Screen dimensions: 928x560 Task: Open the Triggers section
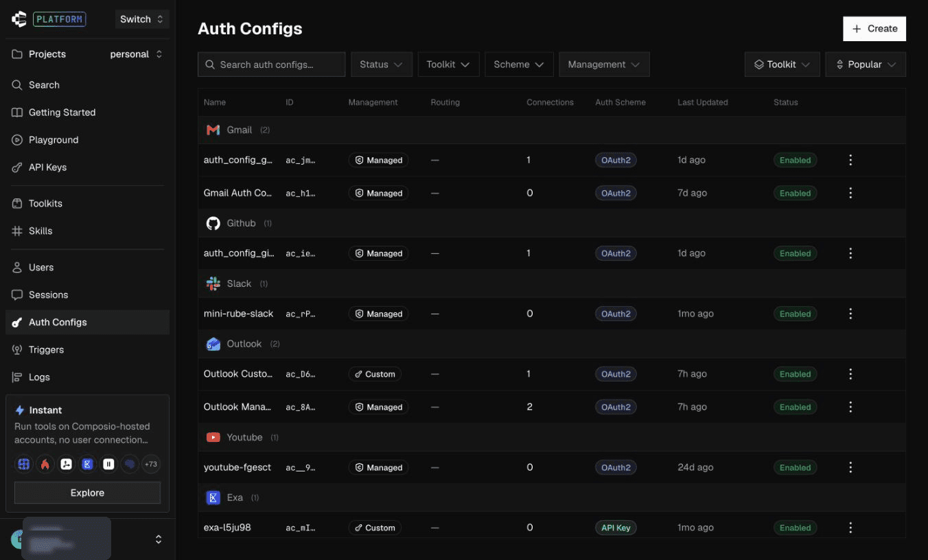(x=87, y=350)
